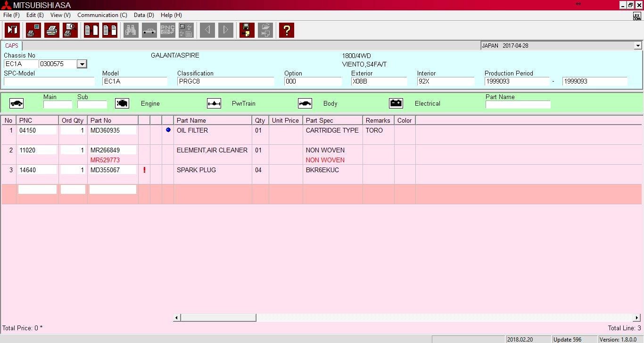Select the Body group icon
The image size is (644, 343).
point(305,103)
